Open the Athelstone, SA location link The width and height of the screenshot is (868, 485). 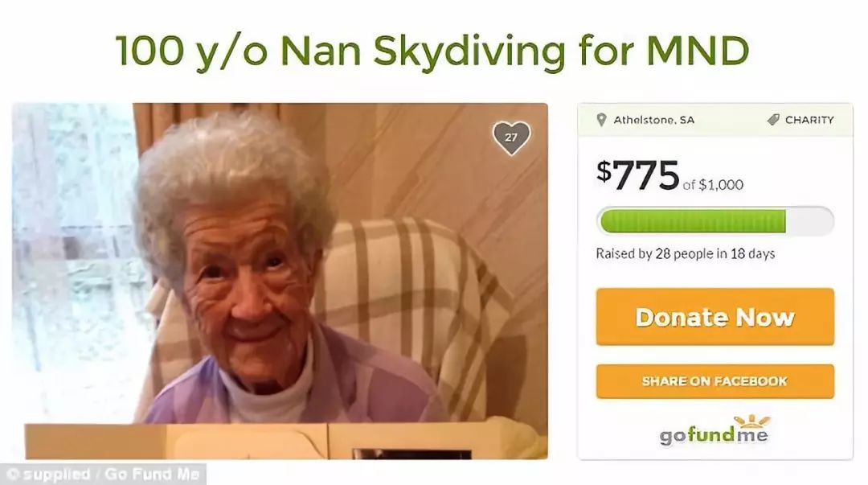653,120
